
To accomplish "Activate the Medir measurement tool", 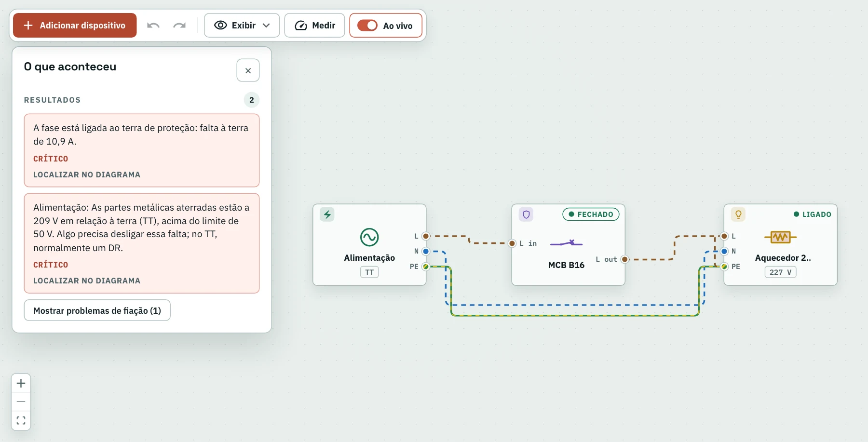I will 314,26.
